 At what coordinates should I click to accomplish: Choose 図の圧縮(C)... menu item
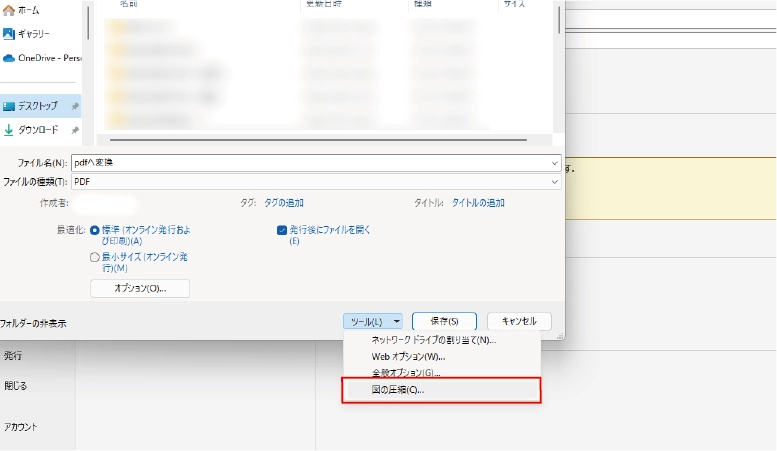click(441, 390)
